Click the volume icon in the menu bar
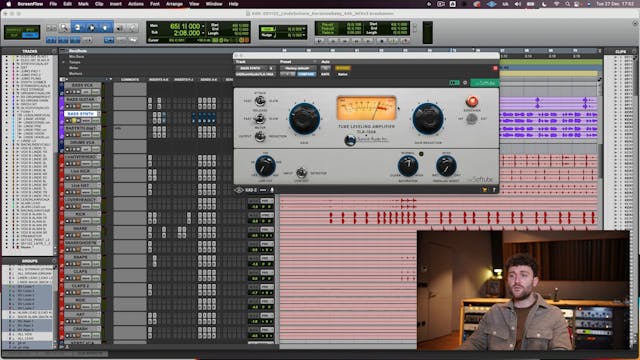Image resolution: width=640 pixels, height=360 pixels. [x=518, y=4]
